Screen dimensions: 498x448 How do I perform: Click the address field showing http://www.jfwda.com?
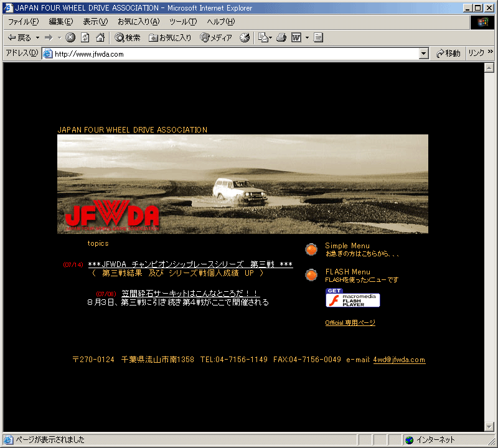[237, 54]
